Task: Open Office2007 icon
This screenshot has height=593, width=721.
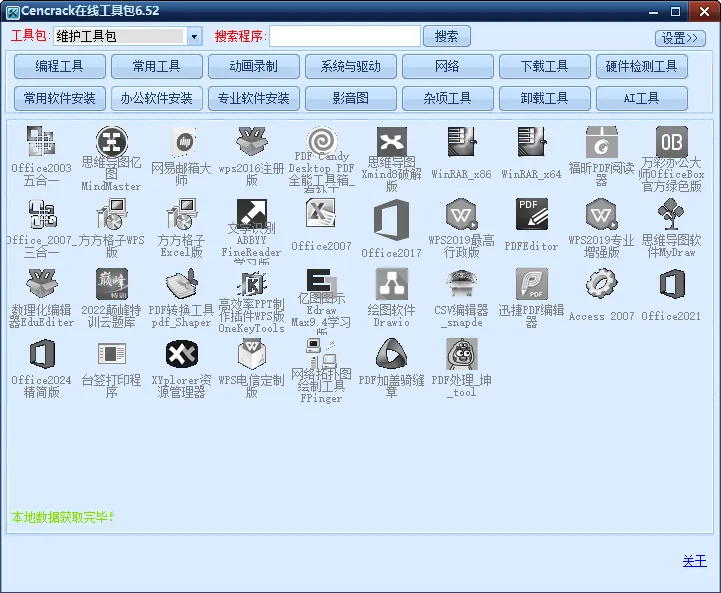Action: coord(321,213)
